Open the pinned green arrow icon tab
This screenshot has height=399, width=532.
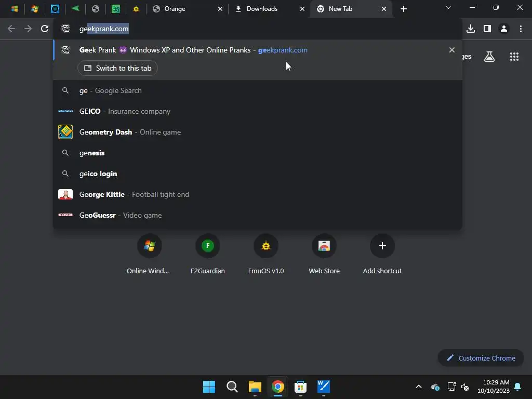[x=75, y=9]
